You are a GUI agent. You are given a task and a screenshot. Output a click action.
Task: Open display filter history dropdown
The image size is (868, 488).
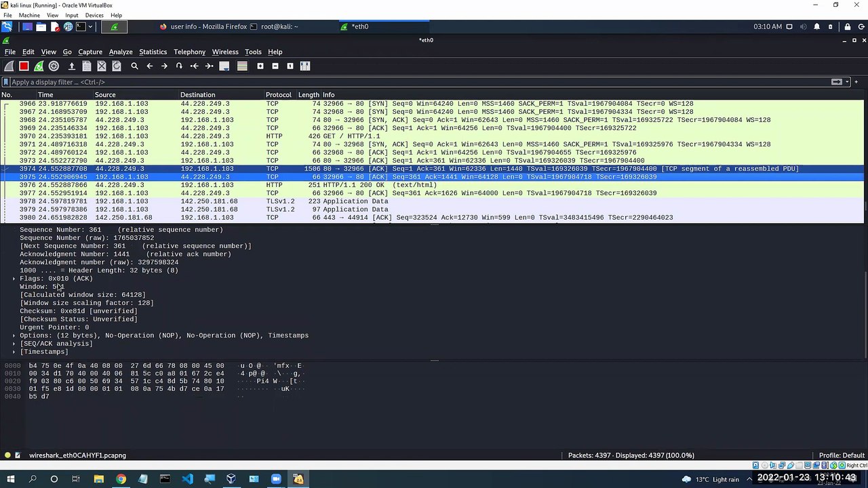click(x=847, y=82)
